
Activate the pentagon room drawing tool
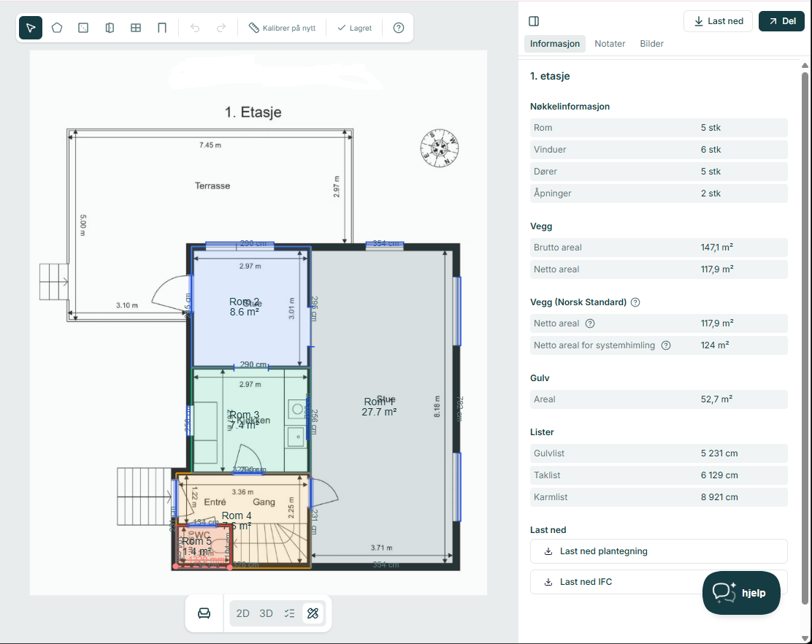coord(58,28)
